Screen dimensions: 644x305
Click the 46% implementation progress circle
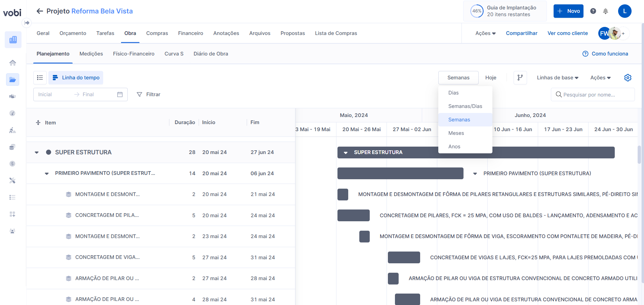[x=477, y=11]
